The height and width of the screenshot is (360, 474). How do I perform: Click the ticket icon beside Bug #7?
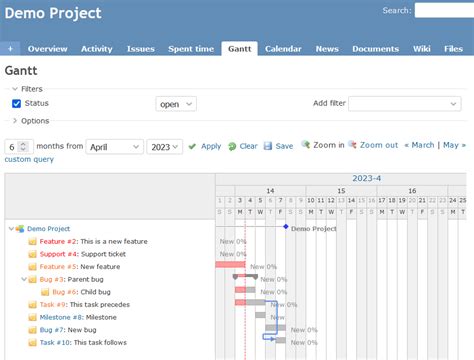click(32, 330)
